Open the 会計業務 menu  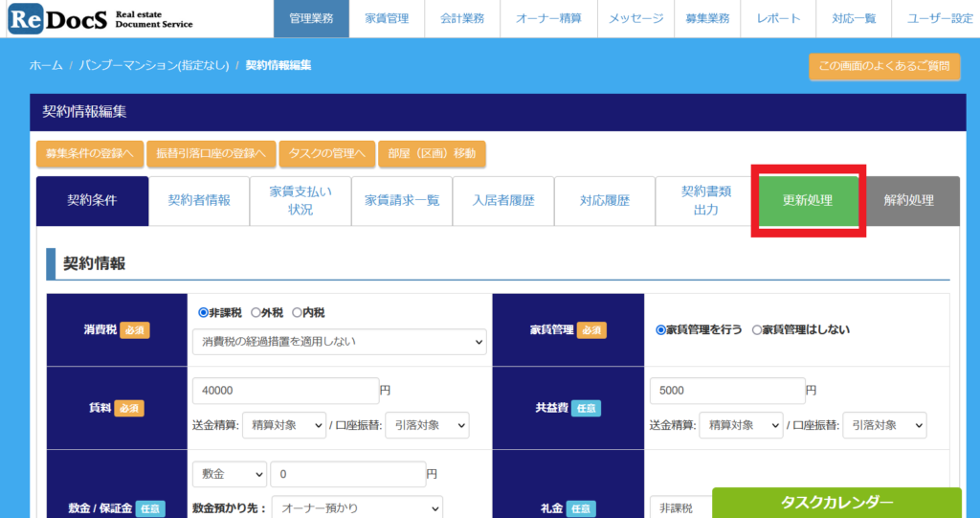point(462,19)
